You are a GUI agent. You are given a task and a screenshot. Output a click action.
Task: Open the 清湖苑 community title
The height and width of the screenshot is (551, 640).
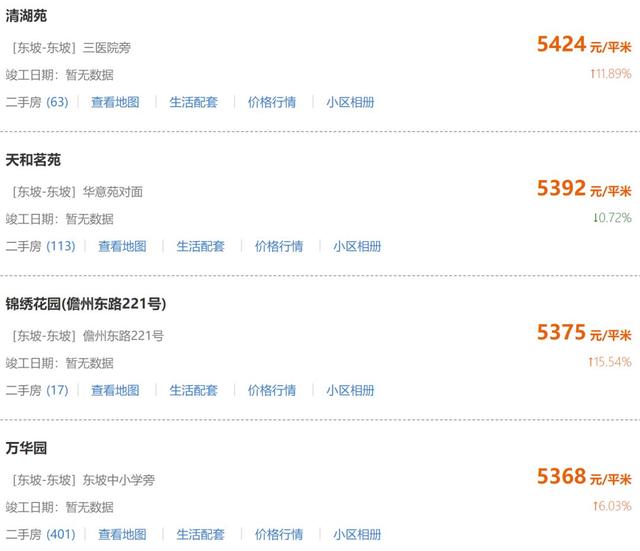tap(26, 16)
